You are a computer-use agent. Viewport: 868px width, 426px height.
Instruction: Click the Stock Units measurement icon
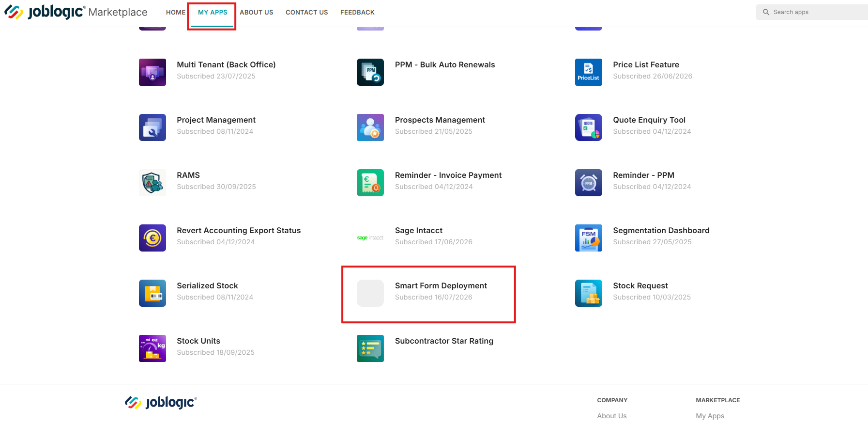(152, 348)
